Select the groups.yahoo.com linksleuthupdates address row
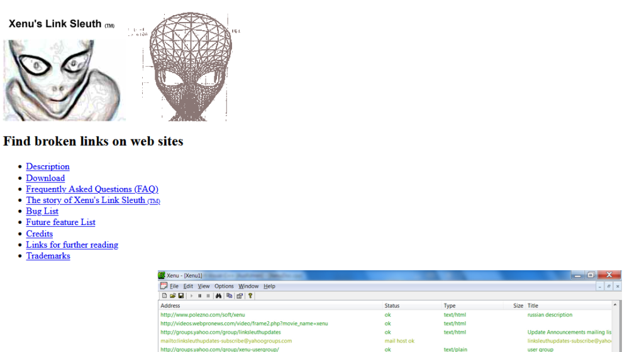Viewport: 644px width, 352px height. 221,333
